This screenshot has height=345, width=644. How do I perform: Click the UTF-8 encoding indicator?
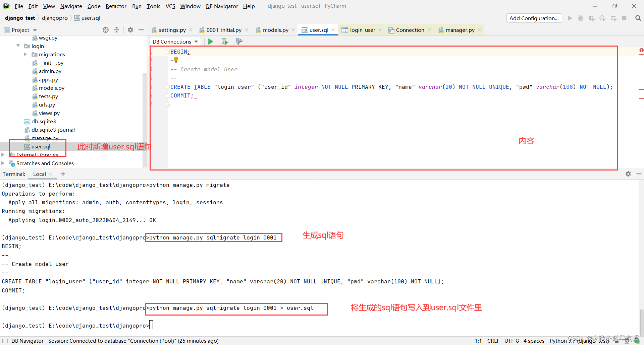coord(512,341)
